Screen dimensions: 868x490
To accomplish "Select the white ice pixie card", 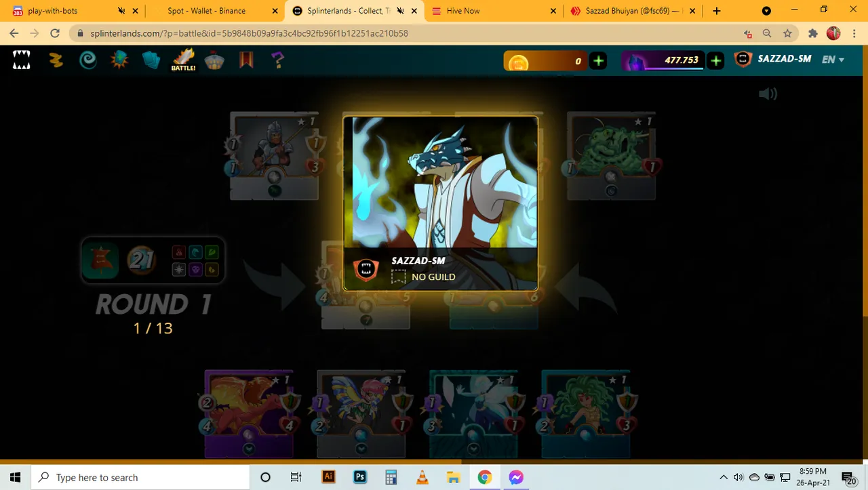I will click(474, 414).
